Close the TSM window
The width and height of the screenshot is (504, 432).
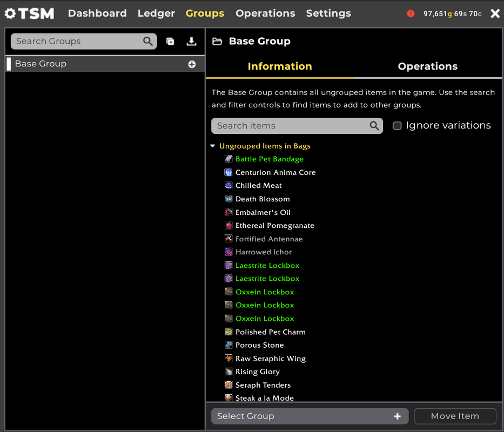tap(495, 13)
